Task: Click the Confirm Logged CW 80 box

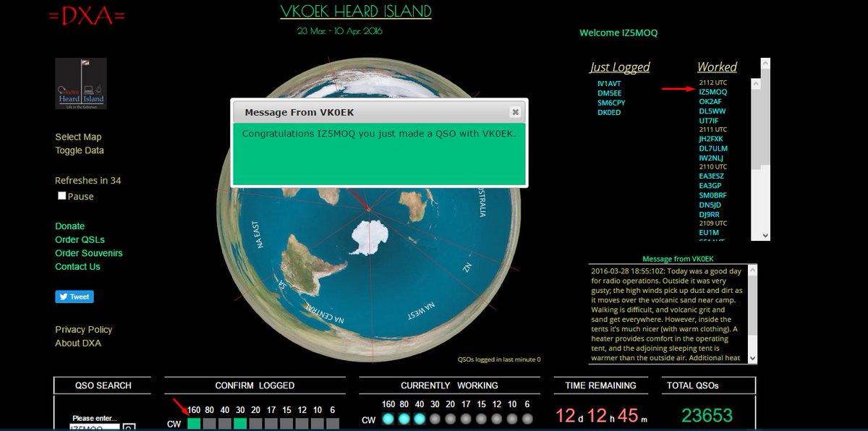Action: pos(209,424)
